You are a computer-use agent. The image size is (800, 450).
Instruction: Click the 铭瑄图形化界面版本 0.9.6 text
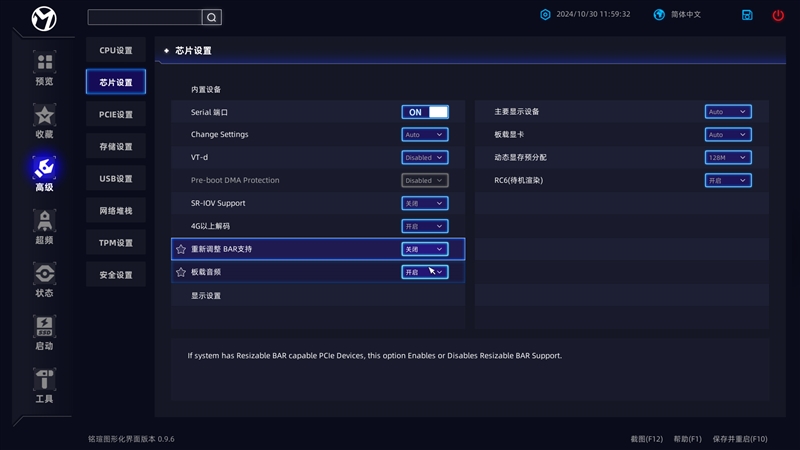click(131, 439)
